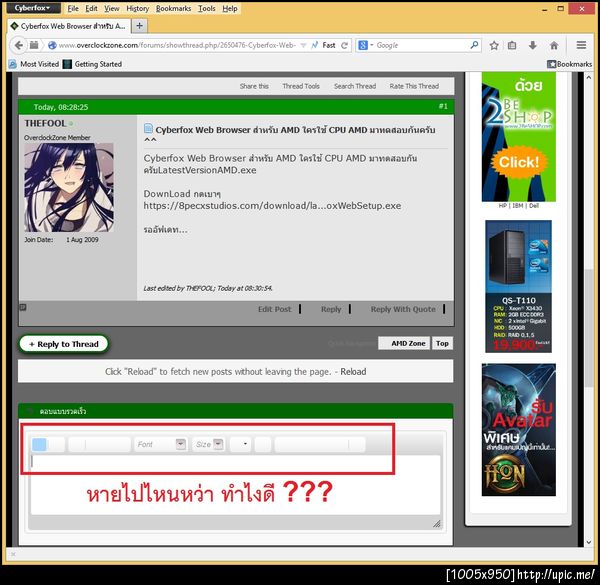Select the Cyberfox Web Browser tab

(69, 26)
